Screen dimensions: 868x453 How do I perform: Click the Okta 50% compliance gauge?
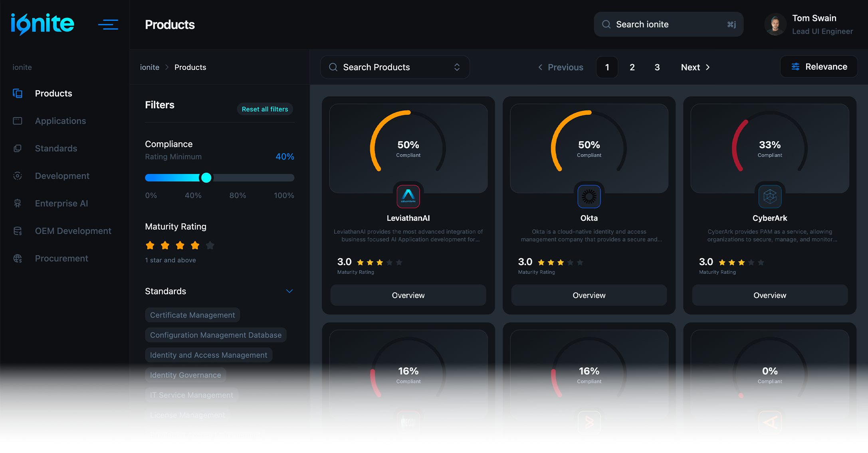589,141
